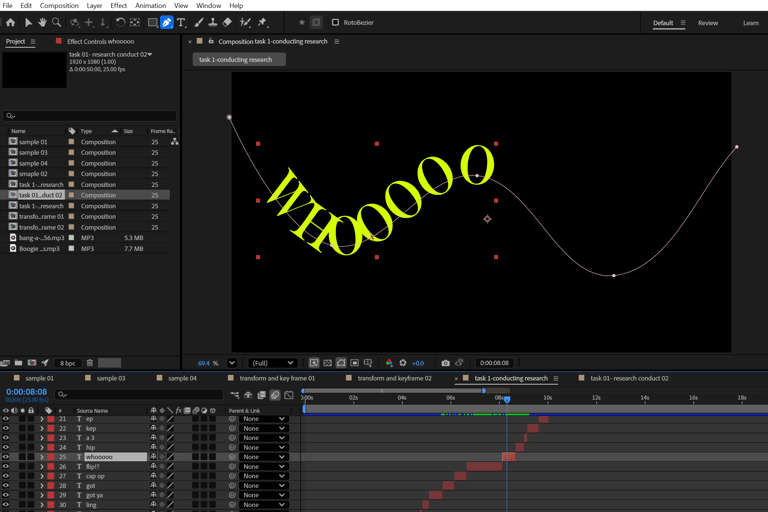Viewport: 768px width, 512px height.
Task: Select the Eraser tool
Action: pyautogui.click(x=227, y=22)
